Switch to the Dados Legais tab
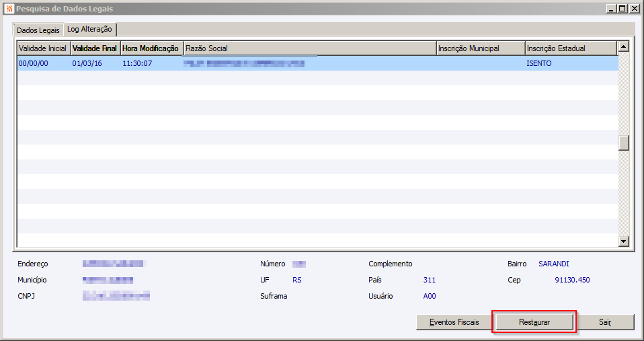This screenshot has height=341, width=644. [x=38, y=30]
